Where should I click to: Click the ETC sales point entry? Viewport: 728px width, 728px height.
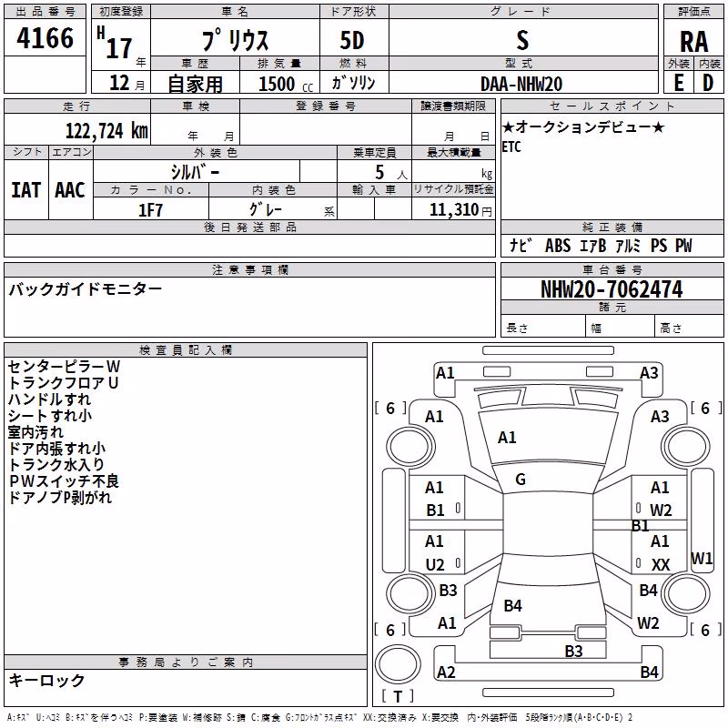point(511,147)
